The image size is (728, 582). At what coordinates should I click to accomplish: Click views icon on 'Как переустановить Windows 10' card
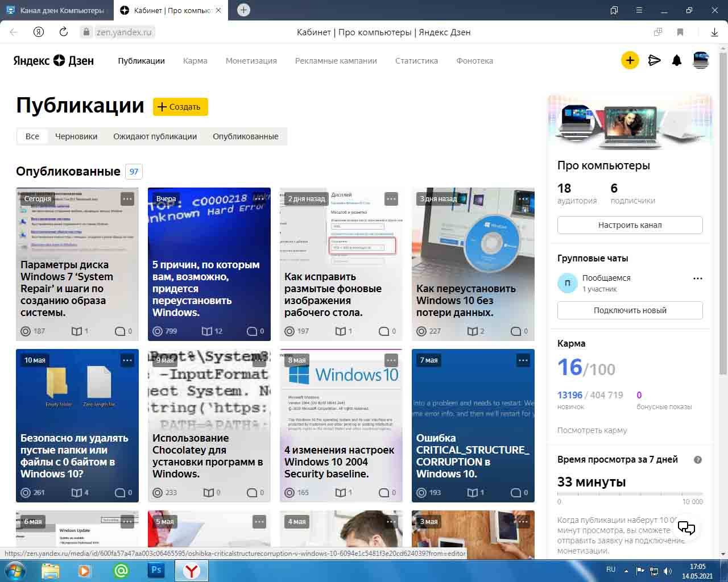(x=421, y=331)
